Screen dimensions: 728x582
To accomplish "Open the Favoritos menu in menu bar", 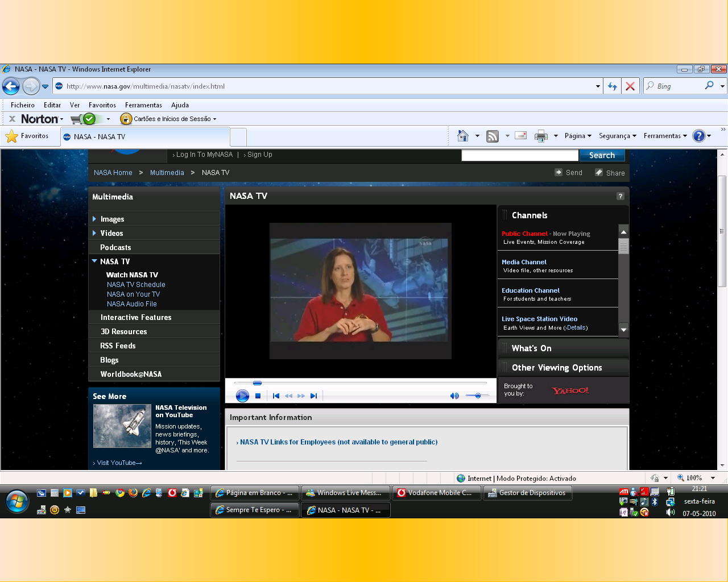I will (102, 105).
